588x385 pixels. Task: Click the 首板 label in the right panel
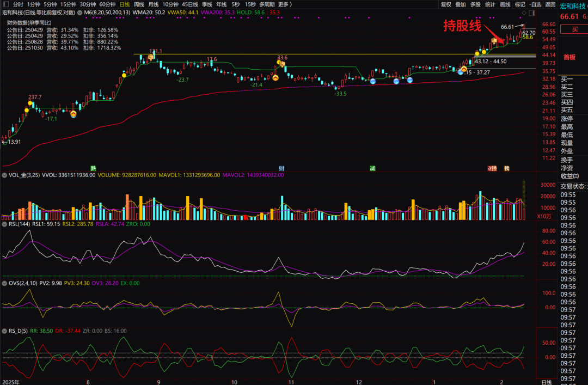pos(569,57)
